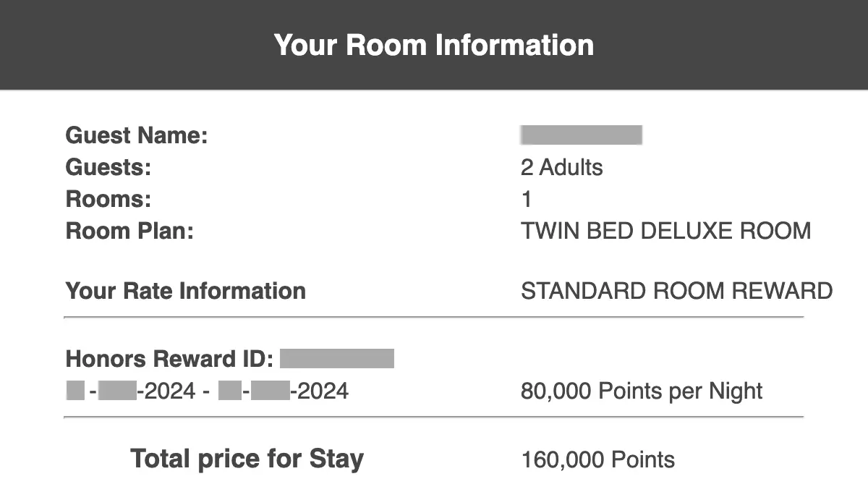This screenshot has height=492, width=868.
Task: Select the redacted guest name value
Action: click(582, 135)
